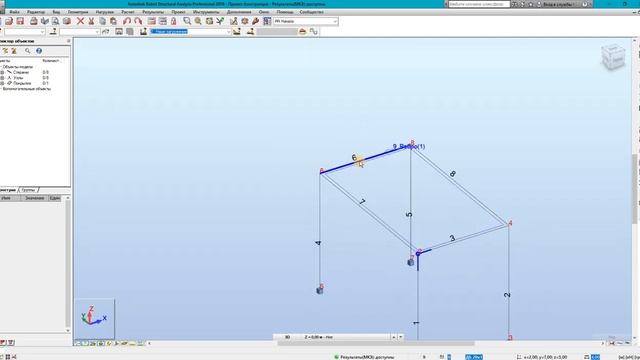Click the Имя column header
The width and height of the screenshot is (640, 360).
[9, 198]
